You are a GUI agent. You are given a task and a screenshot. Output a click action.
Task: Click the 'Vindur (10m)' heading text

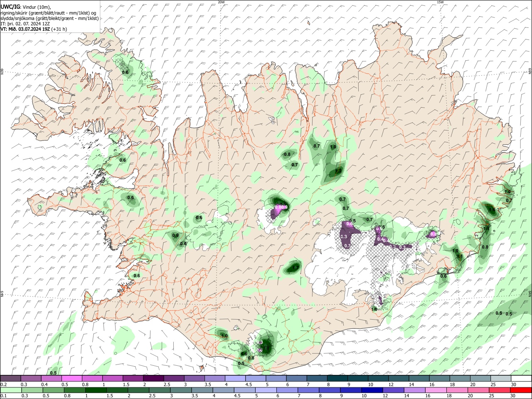[37, 7]
